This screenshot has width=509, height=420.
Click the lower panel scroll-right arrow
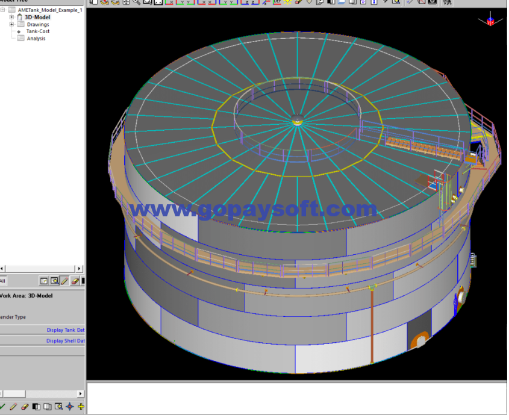click(x=80, y=393)
